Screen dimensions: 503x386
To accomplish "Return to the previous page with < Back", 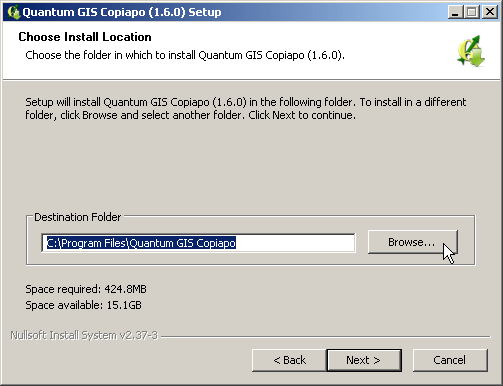I will [x=289, y=360].
